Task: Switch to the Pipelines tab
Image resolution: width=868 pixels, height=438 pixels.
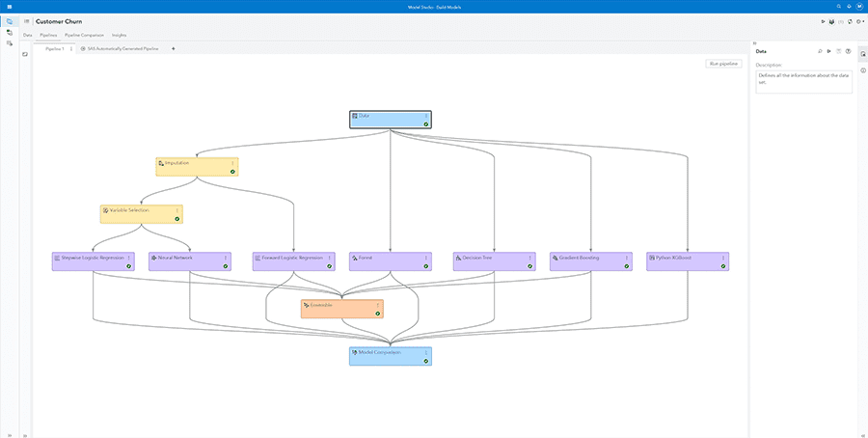Action: [48, 35]
